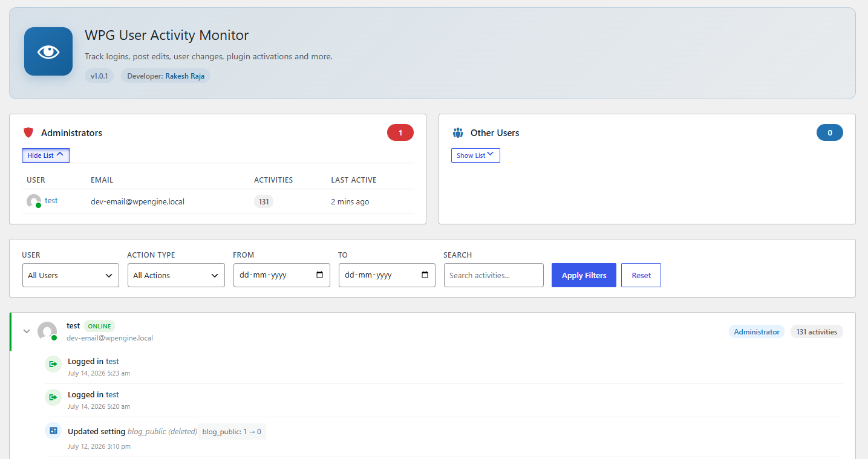868x459 pixels.
Task: Click the FROM date input field
Action: [x=281, y=275]
